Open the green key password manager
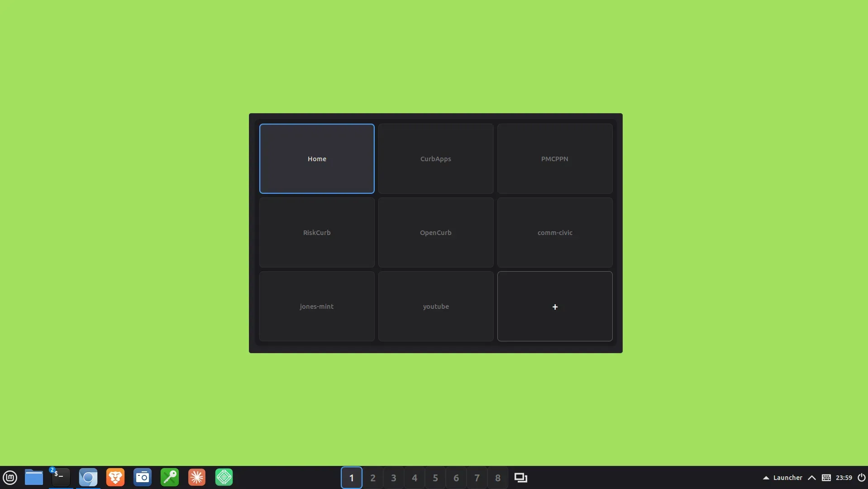This screenshot has width=868, height=489. pyautogui.click(x=170, y=478)
